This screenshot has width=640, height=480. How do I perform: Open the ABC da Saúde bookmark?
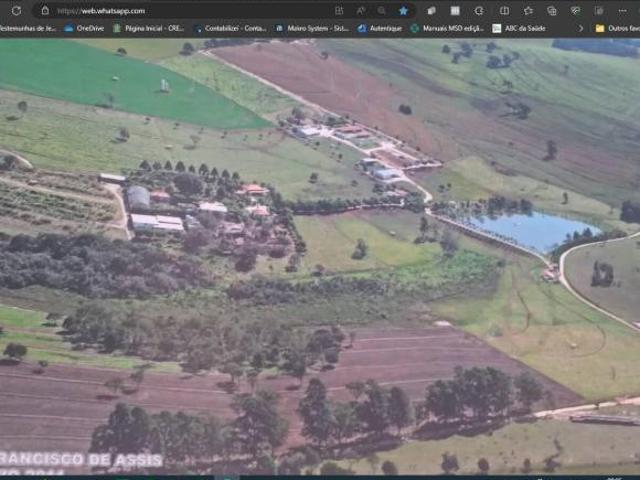coord(518,28)
